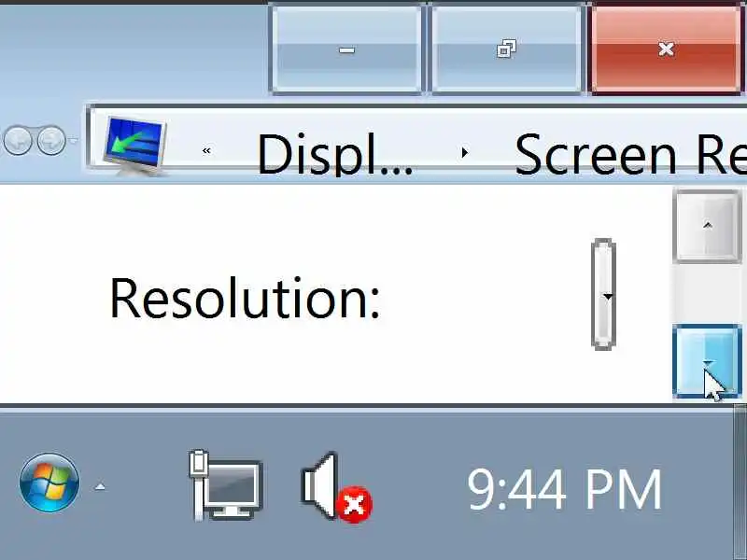Close the Screen Resolution window
Screen dimensions: 747x560
coord(666,49)
